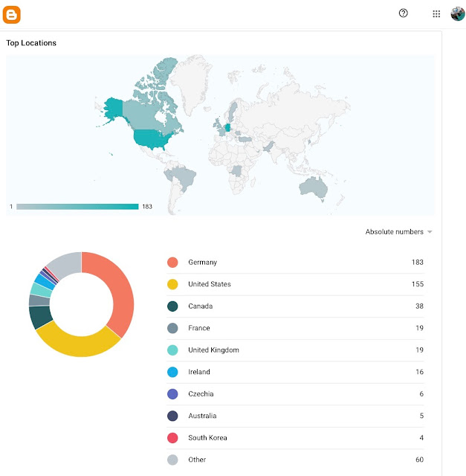The width and height of the screenshot is (466, 476).
Task: Click the gray France donut segment
Action: pos(39,300)
